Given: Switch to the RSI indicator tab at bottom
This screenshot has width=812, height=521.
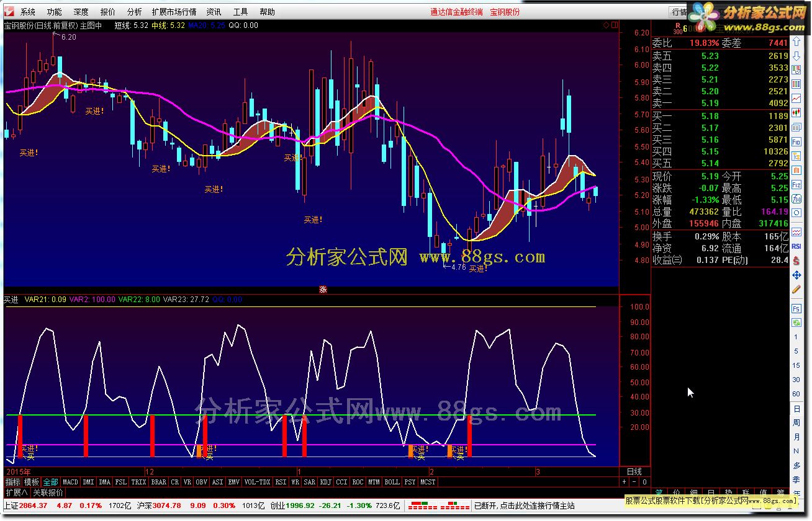Looking at the screenshot, I should [281, 482].
